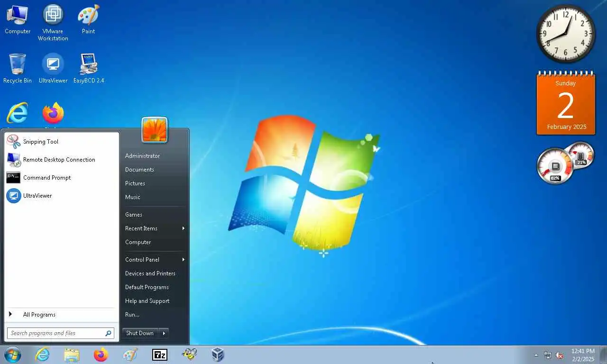
Task: Launch UltraViewer from Start menu list
Action: pos(62,196)
